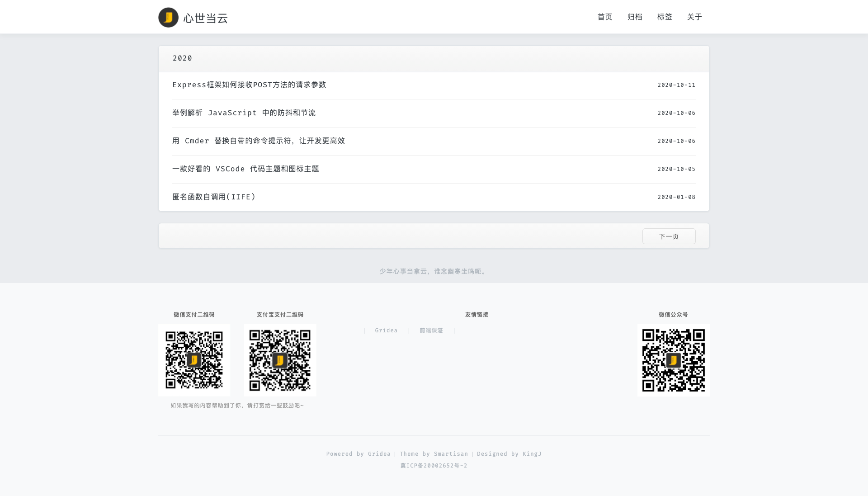Click the site logo icon in header
The image size is (868, 496).
coord(168,18)
